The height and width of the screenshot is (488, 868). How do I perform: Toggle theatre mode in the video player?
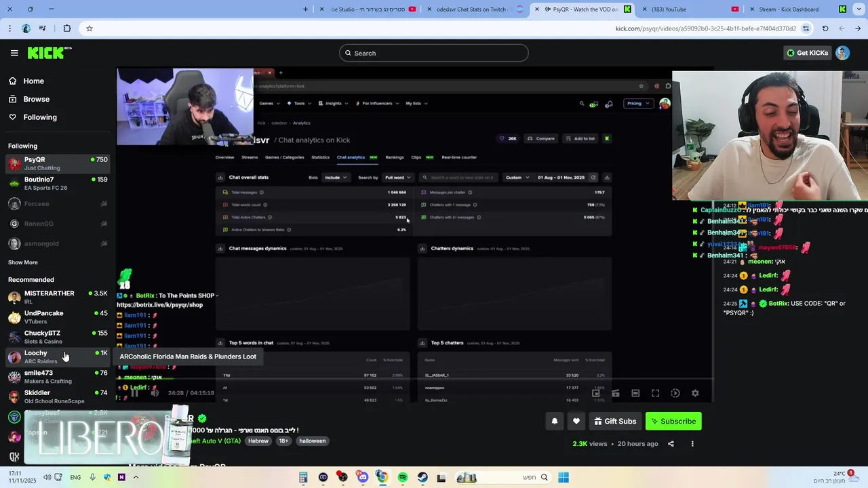[x=635, y=393]
